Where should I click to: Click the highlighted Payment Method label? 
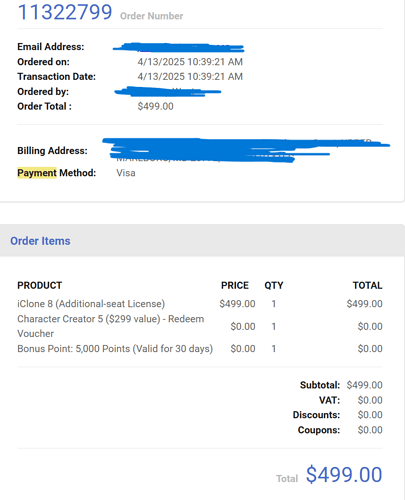tap(57, 173)
